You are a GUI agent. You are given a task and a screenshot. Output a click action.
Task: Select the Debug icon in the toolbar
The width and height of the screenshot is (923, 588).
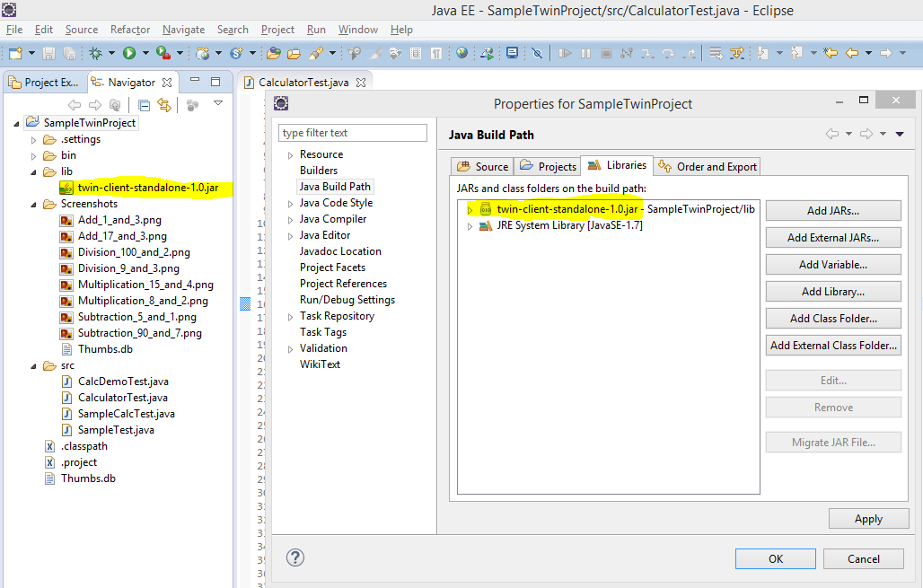96,53
